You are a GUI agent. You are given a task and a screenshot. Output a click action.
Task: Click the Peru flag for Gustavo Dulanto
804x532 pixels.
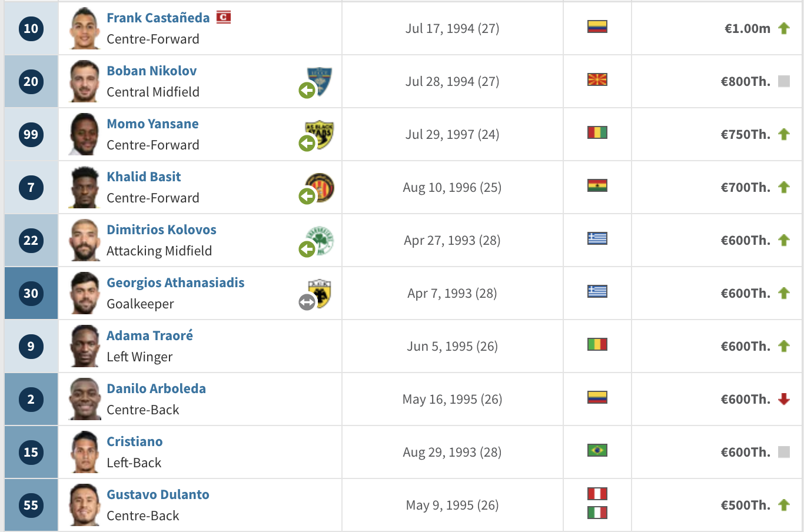click(597, 494)
